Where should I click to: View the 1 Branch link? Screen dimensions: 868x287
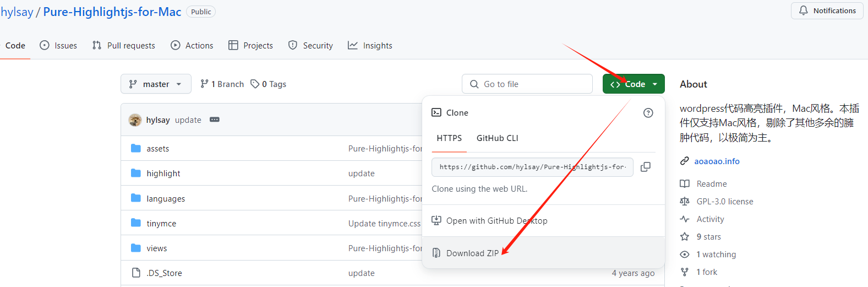coord(222,84)
